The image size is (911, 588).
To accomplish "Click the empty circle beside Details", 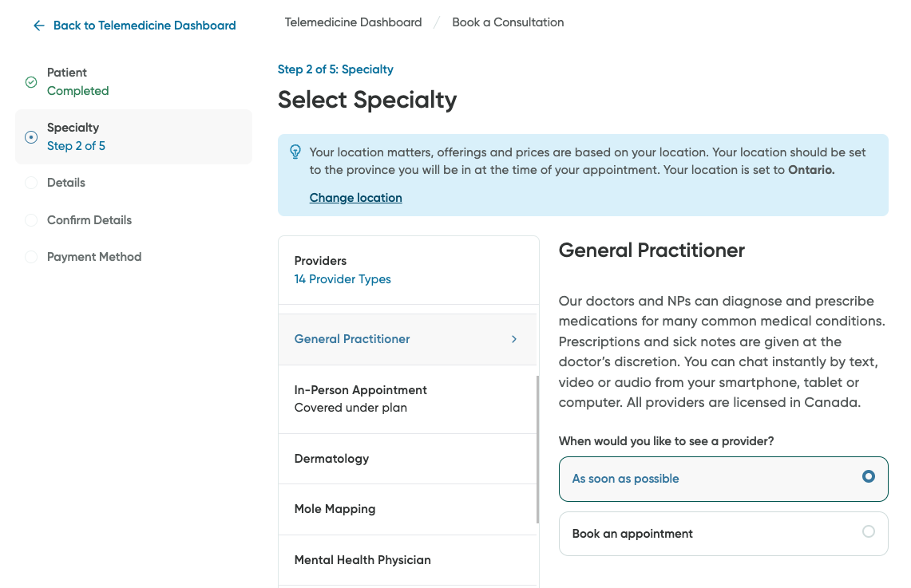I will coord(30,183).
